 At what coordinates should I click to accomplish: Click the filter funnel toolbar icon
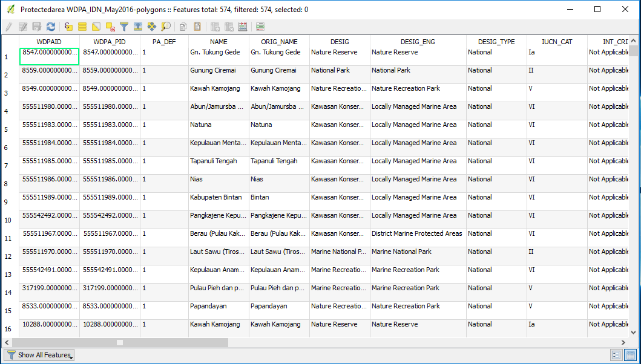[x=124, y=27]
